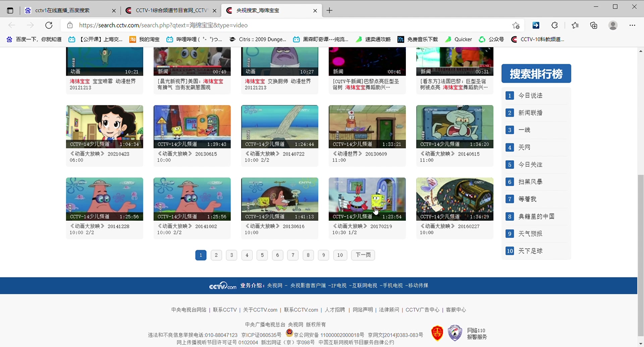Click the scrollbar up arrow
Viewport: 644px width, 347px height.
point(641,51)
